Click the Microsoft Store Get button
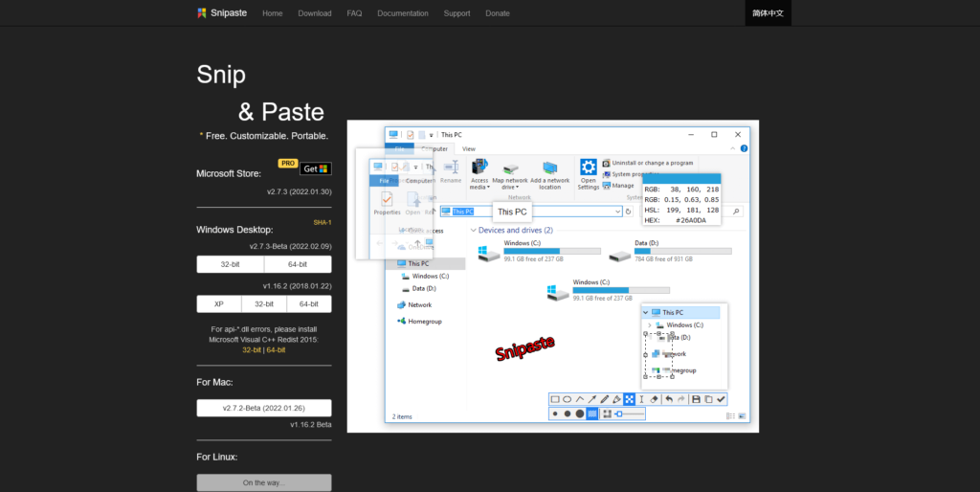Screen dimensions: 980x492 (316, 168)
